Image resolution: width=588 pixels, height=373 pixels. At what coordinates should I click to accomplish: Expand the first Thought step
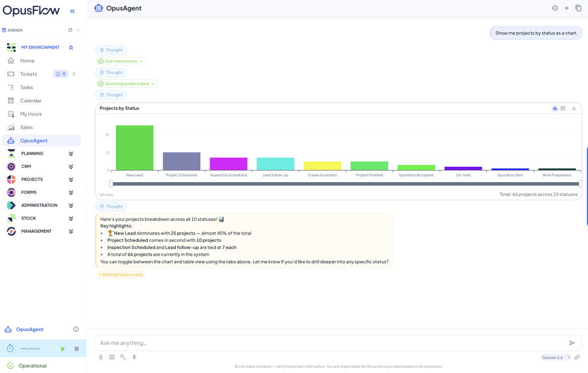(x=111, y=50)
